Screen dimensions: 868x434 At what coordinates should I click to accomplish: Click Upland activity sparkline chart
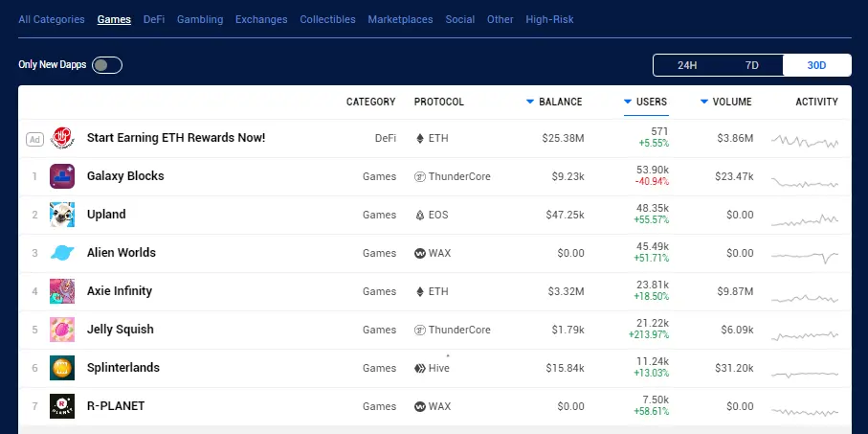point(805,220)
